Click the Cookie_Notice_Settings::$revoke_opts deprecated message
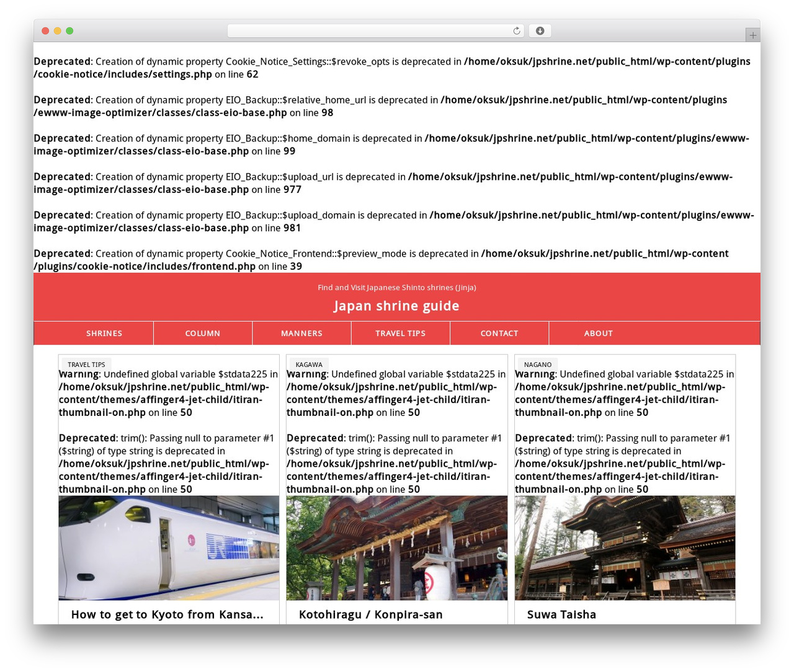 (x=392, y=68)
